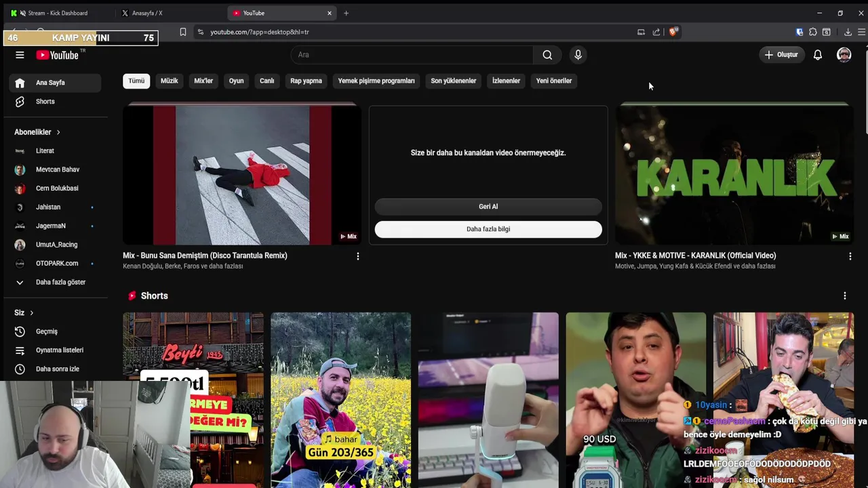Expand the Siz section arrow
The image size is (868, 488).
pyautogui.click(x=31, y=313)
